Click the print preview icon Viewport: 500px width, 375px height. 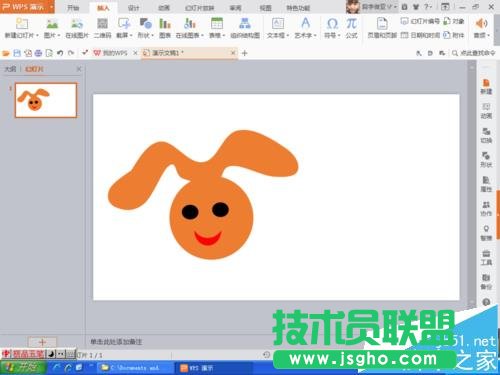(x=49, y=53)
